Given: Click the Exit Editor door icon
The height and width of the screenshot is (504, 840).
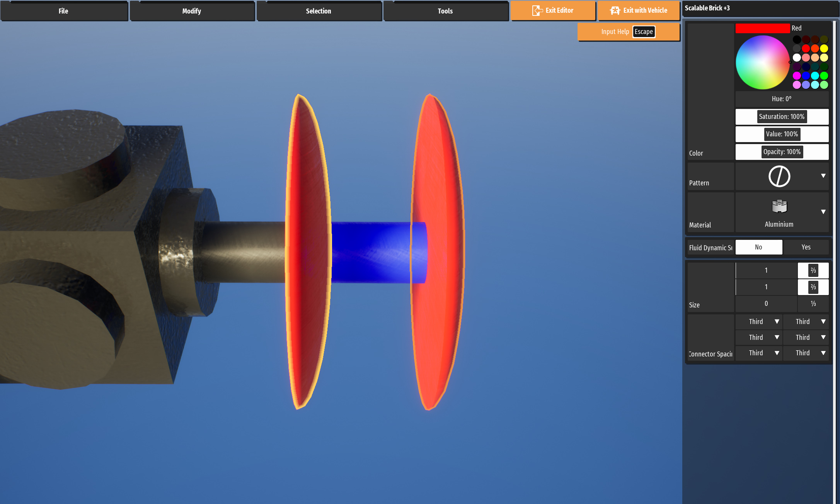Looking at the screenshot, I should click(537, 10).
